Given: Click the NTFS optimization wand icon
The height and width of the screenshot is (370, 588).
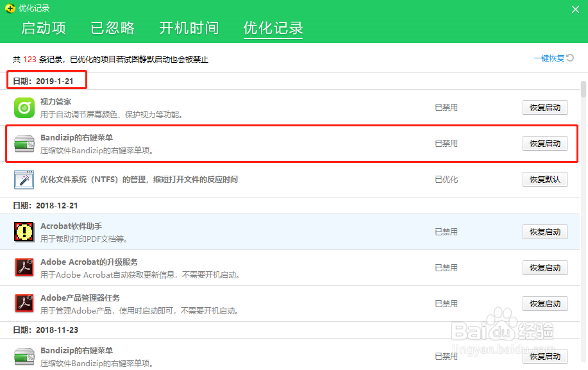Looking at the screenshot, I should click(x=24, y=180).
